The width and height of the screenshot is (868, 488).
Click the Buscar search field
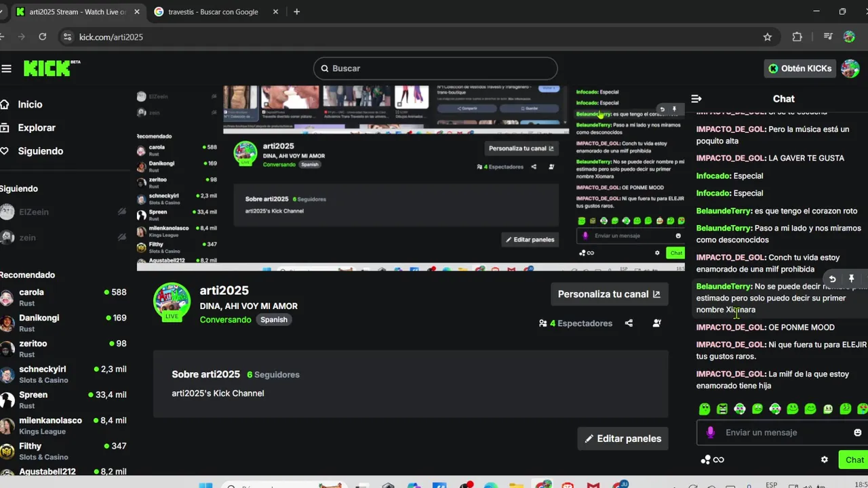point(435,68)
